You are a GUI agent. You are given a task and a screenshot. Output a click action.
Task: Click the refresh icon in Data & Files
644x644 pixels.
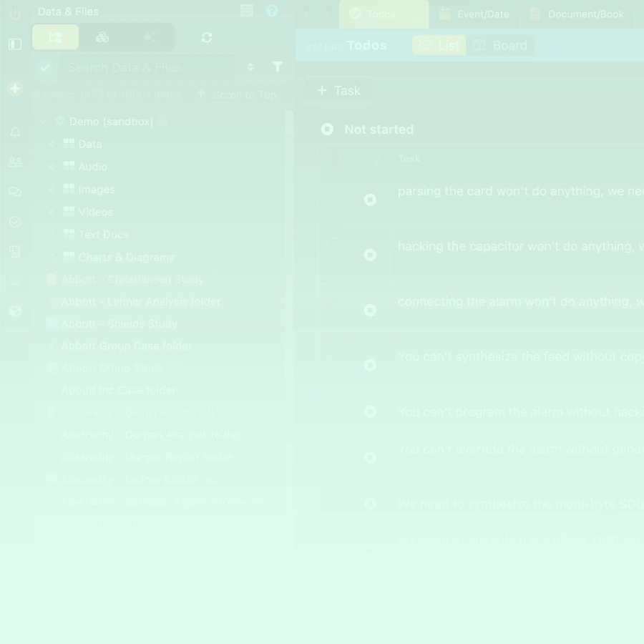coord(207,37)
